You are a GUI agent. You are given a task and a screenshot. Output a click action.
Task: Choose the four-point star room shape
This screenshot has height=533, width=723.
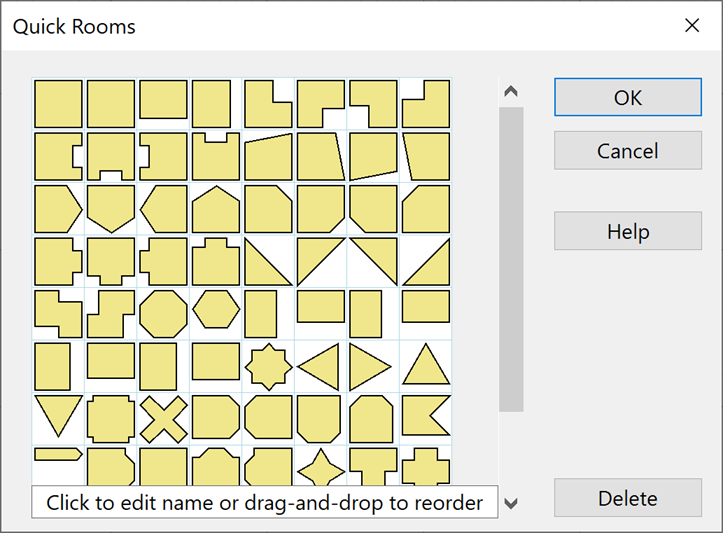click(x=320, y=467)
